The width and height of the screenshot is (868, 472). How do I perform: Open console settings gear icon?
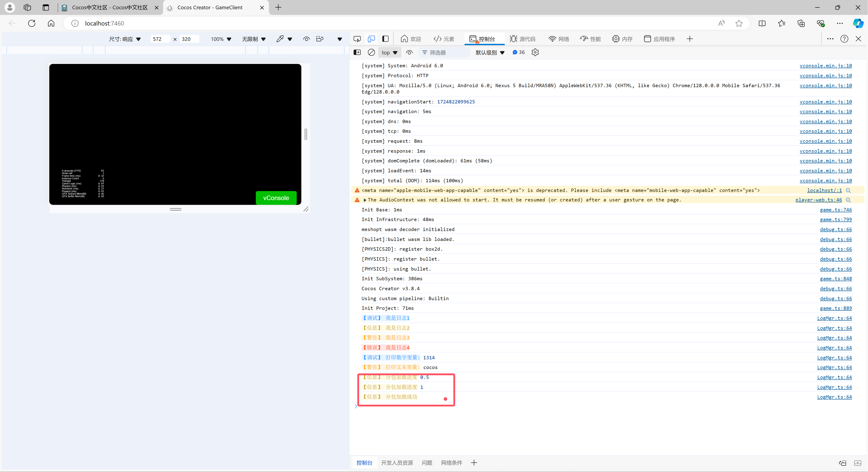535,52
